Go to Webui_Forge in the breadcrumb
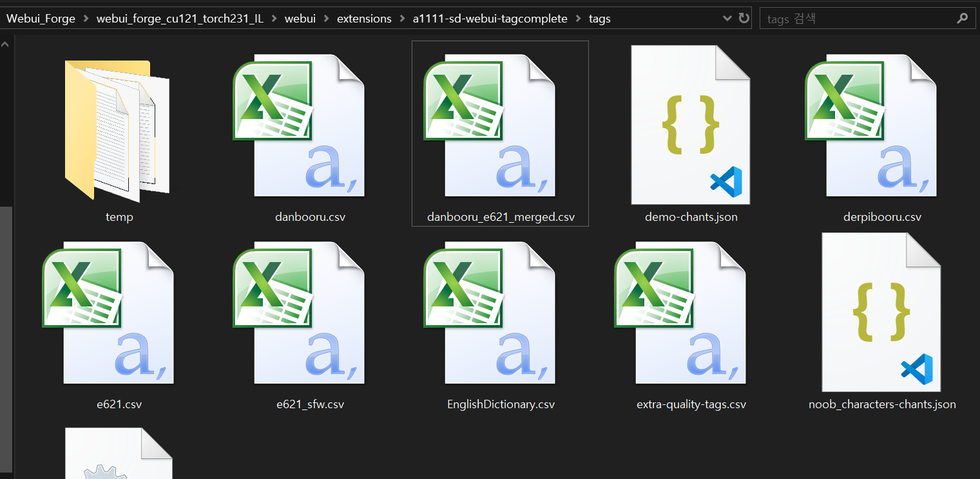 tap(41, 19)
